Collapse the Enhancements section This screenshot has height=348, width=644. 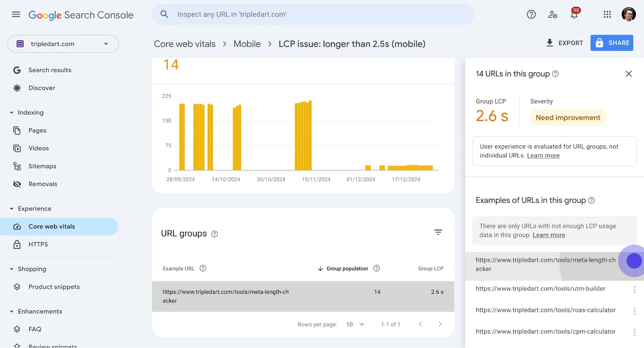pyautogui.click(x=12, y=311)
